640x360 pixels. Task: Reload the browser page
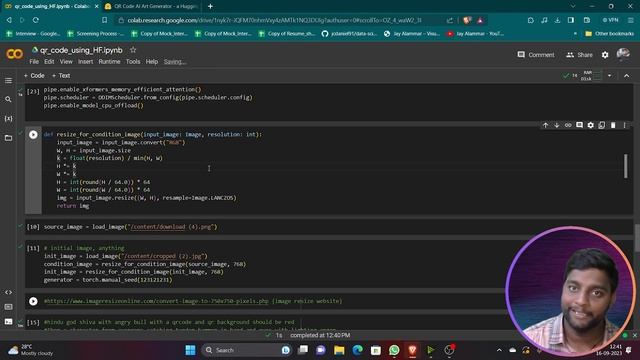36,20
